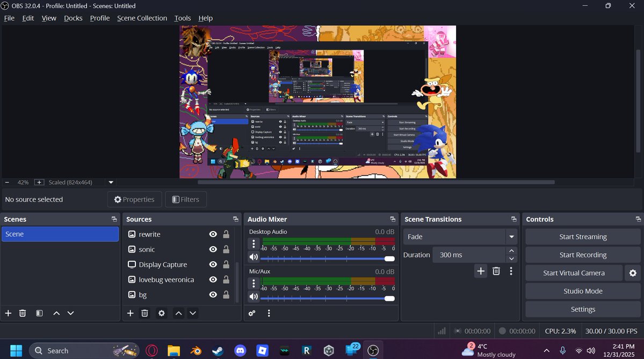Click the OBS preview canvas
644x359 pixels.
tap(317, 102)
